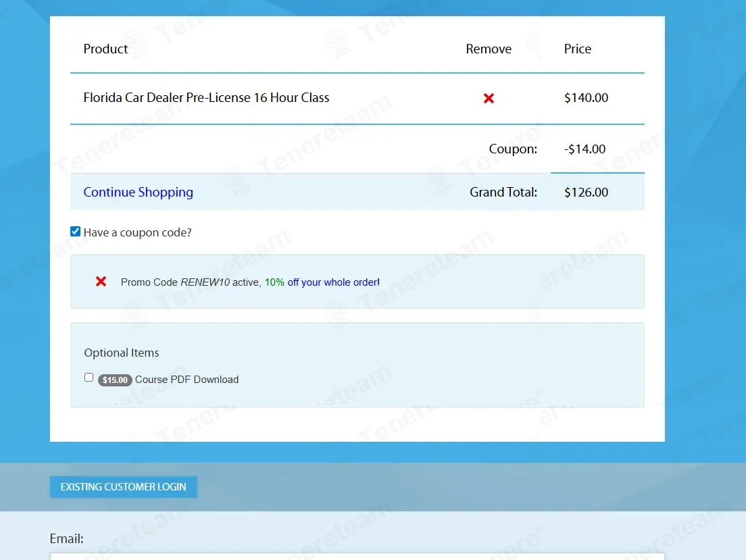Click the 'Coupon:' label
Viewport: 746px width, 560px height.
[513, 149]
